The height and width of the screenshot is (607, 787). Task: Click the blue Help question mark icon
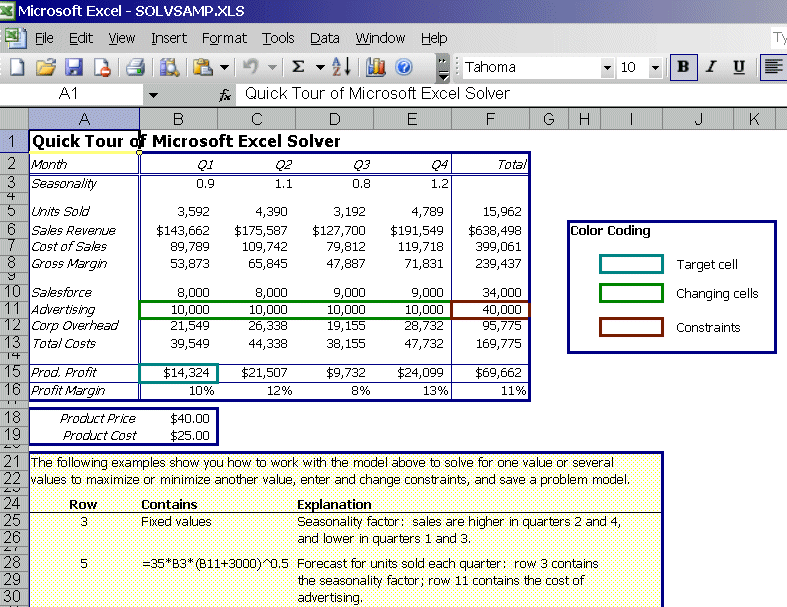pos(405,67)
